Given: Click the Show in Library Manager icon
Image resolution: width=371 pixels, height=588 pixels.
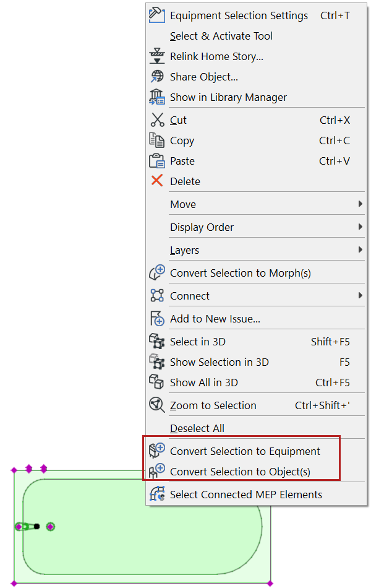Looking at the screenshot, I should 157,97.
